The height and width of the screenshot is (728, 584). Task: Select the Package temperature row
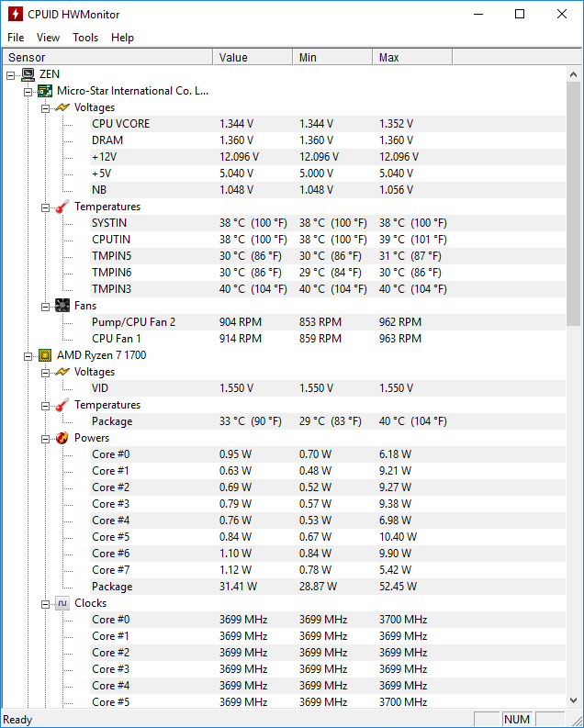[327, 421]
